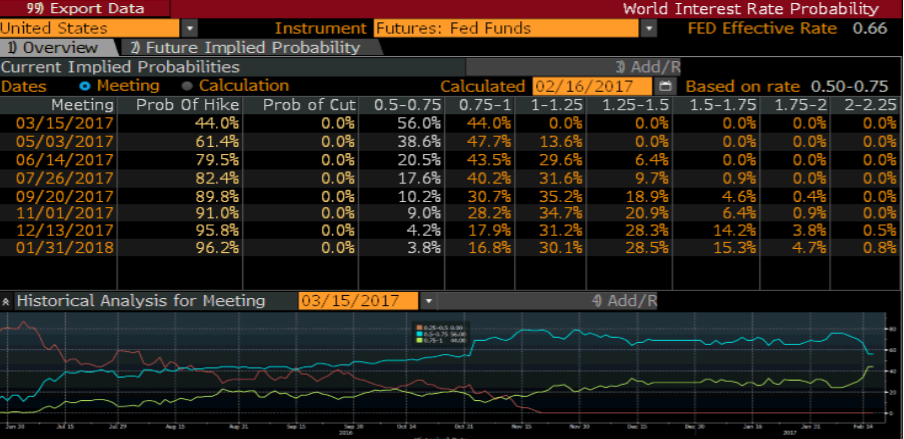Click the 96.2% hike probability for 01/31/2018
Image resolution: width=904 pixels, height=439 pixels.
[217, 248]
